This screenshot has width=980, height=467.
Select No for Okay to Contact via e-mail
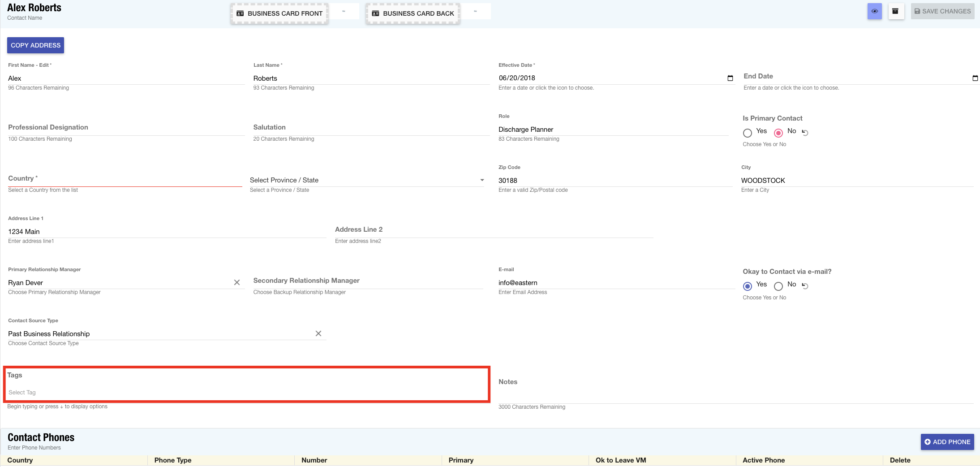coord(778,286)
